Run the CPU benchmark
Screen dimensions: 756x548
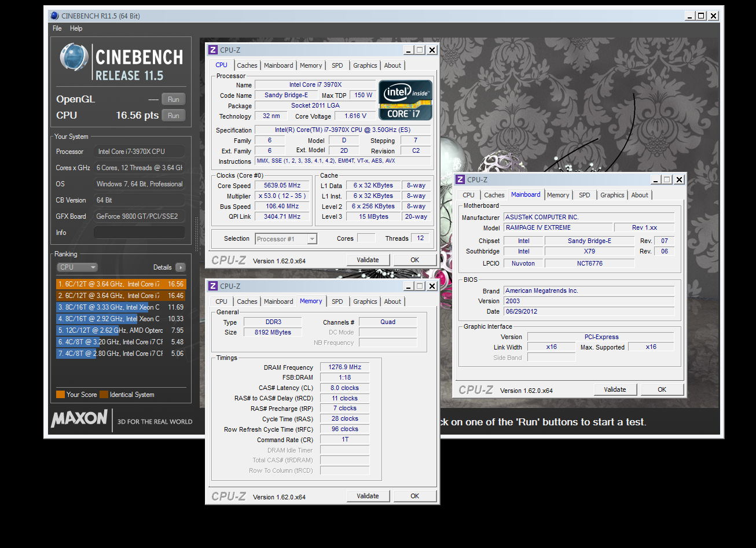tap(173, 116)
